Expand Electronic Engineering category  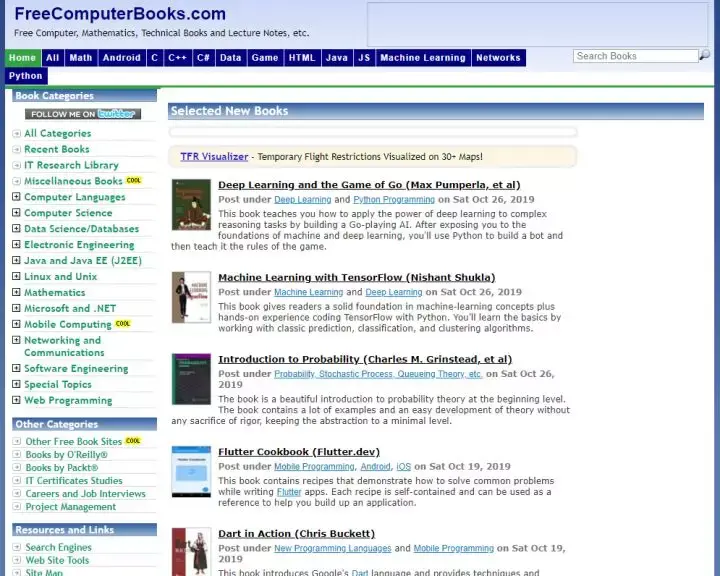16,244
